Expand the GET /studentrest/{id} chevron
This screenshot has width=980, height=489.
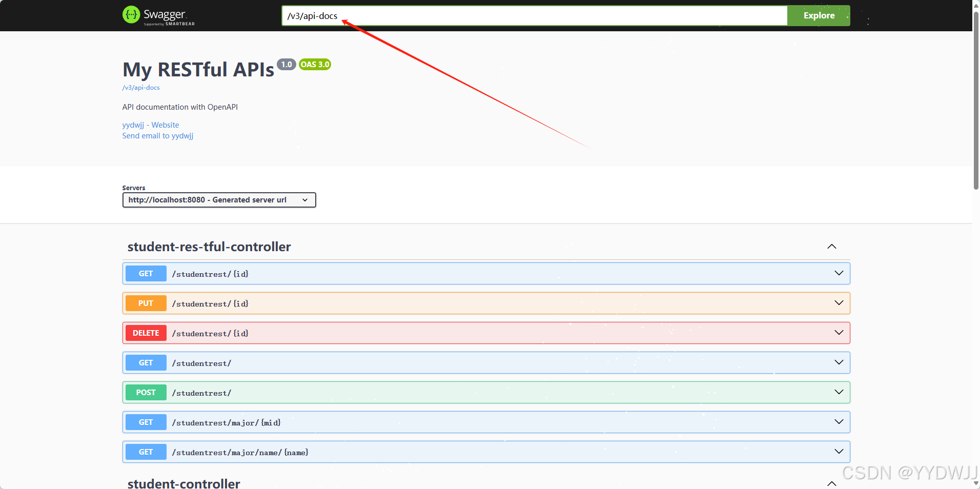coord(839,273)
